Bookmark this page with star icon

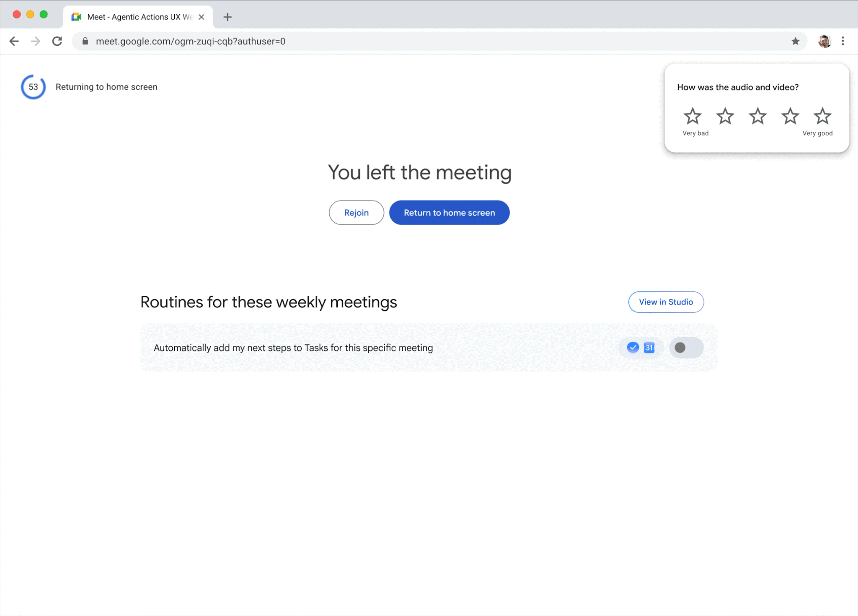click(x=795, y=41)
